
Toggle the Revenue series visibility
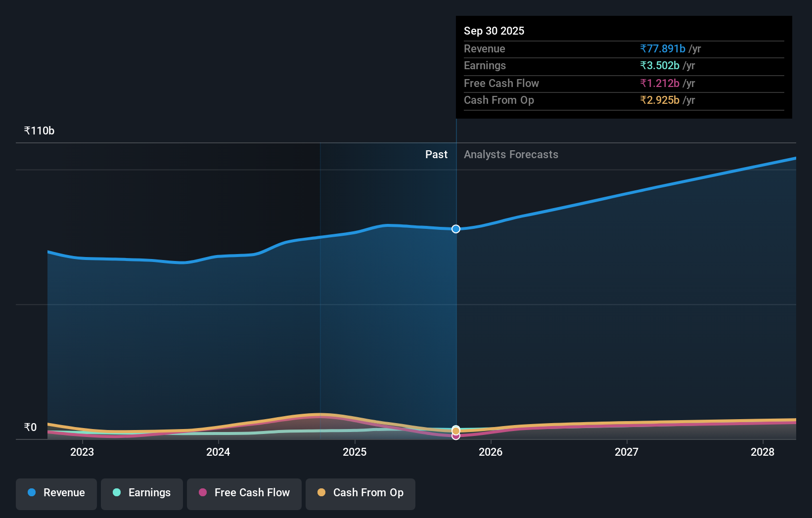pos(56,494)
